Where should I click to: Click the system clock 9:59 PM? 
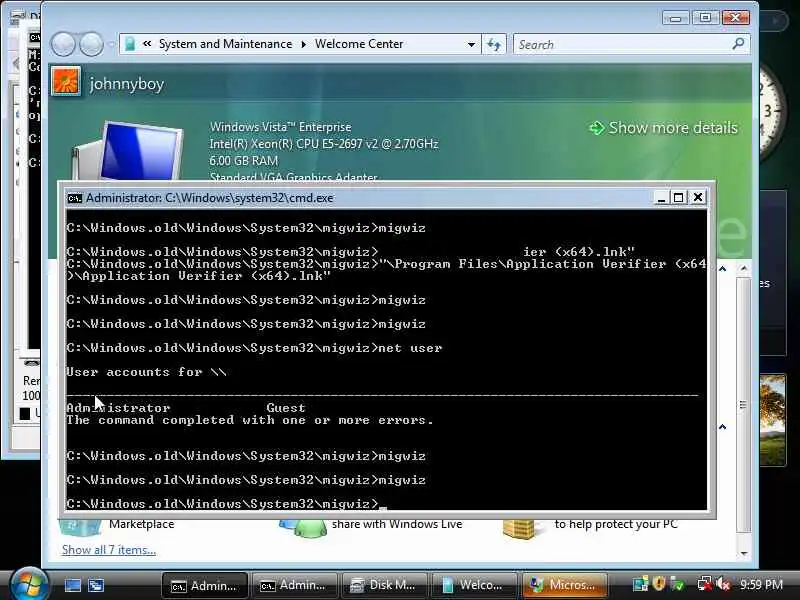pyautogui.click(x=761, y=585)
